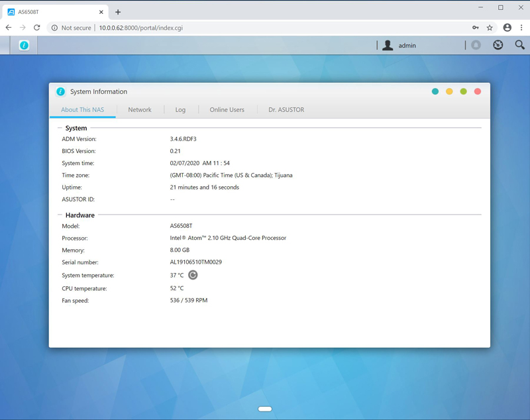Open the Log tab
This screenshot has width=530, height=420.
point(180,110)
